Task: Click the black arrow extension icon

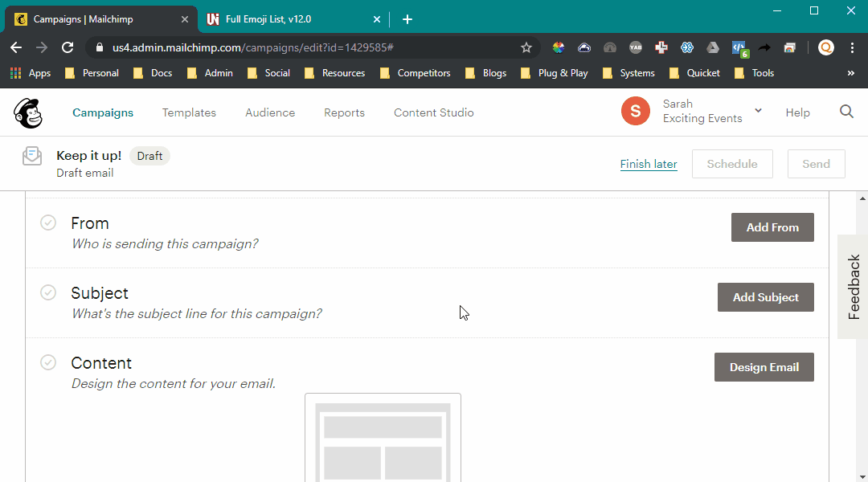Action: coord(764,47)
